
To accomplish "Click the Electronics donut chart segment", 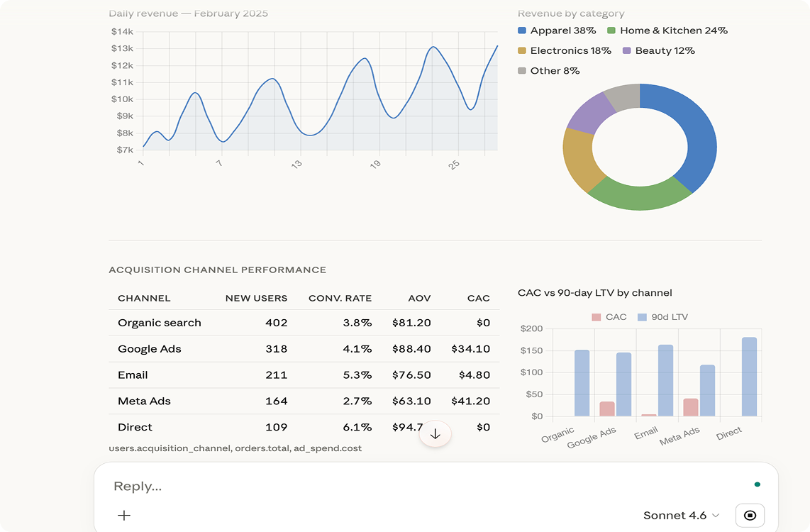I will point(577,153).
